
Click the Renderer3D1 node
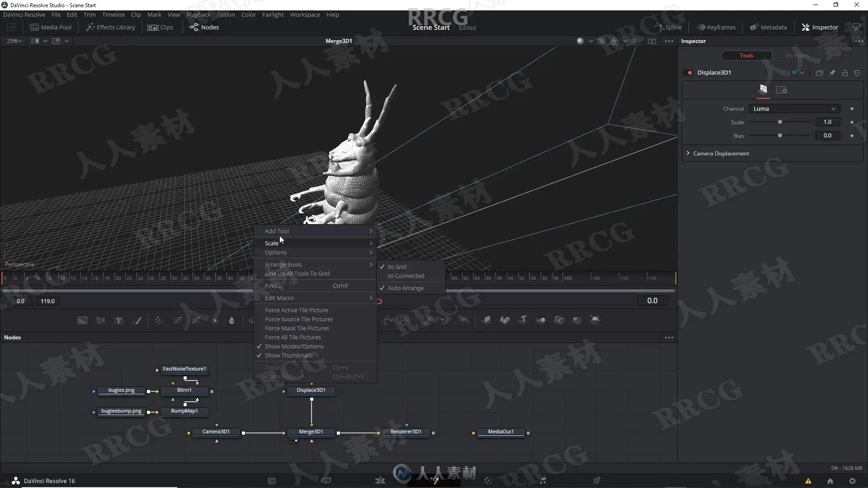tap(406, 432)
